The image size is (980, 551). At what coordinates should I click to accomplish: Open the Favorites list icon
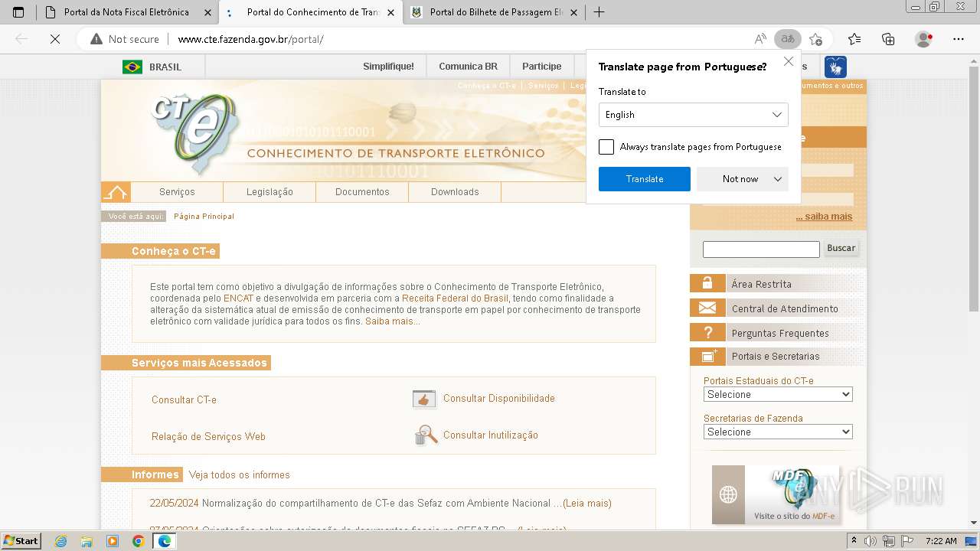[x=854, y=39]
